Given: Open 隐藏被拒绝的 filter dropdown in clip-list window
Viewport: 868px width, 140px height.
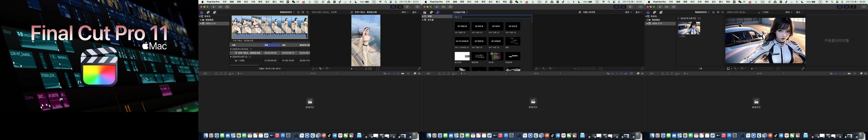Looking at the screenshot, I should click(x=287, y=12).
